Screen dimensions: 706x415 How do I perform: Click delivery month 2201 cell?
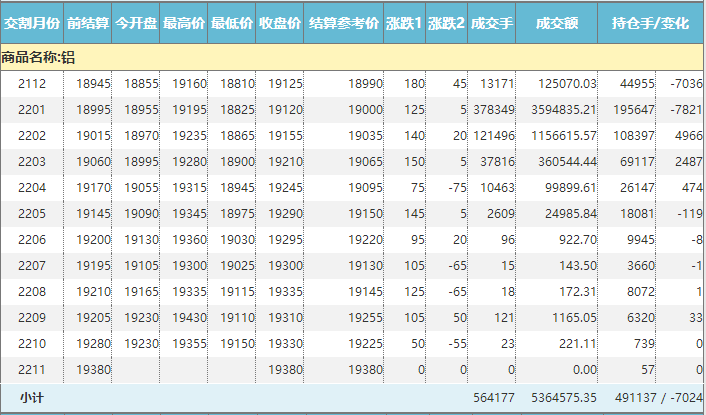[x=32, y=110]
